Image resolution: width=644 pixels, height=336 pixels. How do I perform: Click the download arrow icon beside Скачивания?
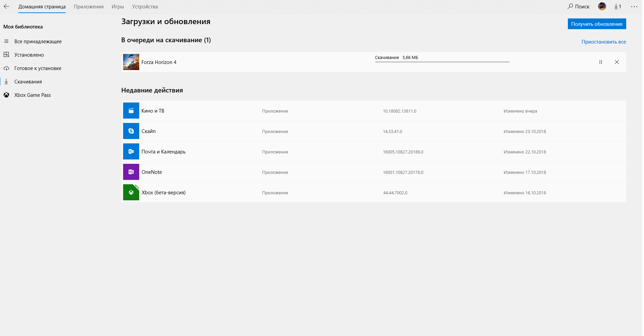(x=6, y=81)
